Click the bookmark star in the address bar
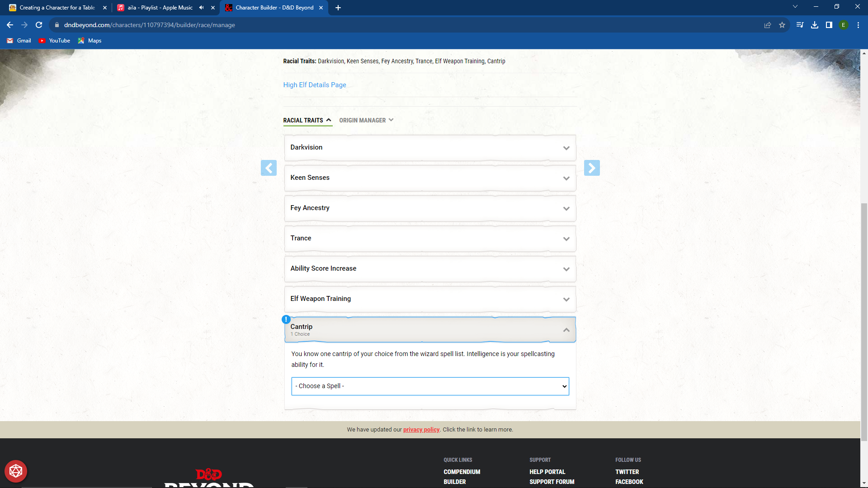Screen dimensions: 868x488 coord(782,25)
